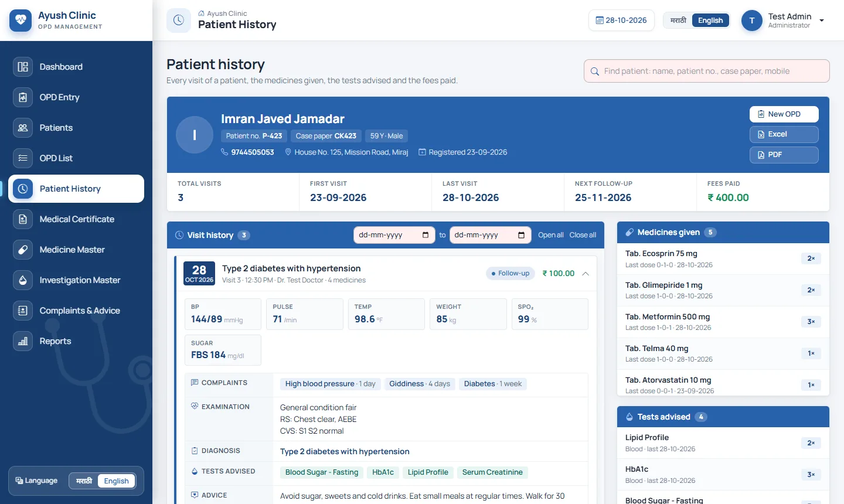Click the calendar icon in the To date field
Screen dimensions: 844x504
(x=521, y=235)
